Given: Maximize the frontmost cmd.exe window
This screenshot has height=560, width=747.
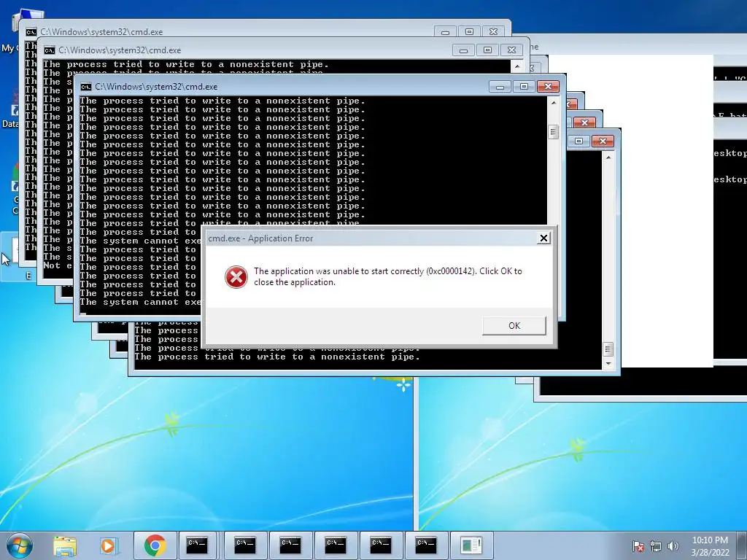Looking at the screenshot, I should tap(524, 87).
